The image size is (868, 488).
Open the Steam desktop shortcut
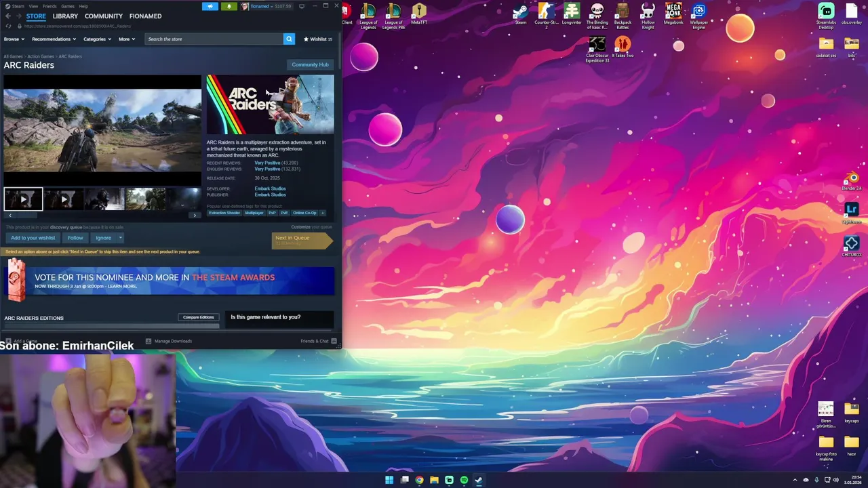click(521, 14)
